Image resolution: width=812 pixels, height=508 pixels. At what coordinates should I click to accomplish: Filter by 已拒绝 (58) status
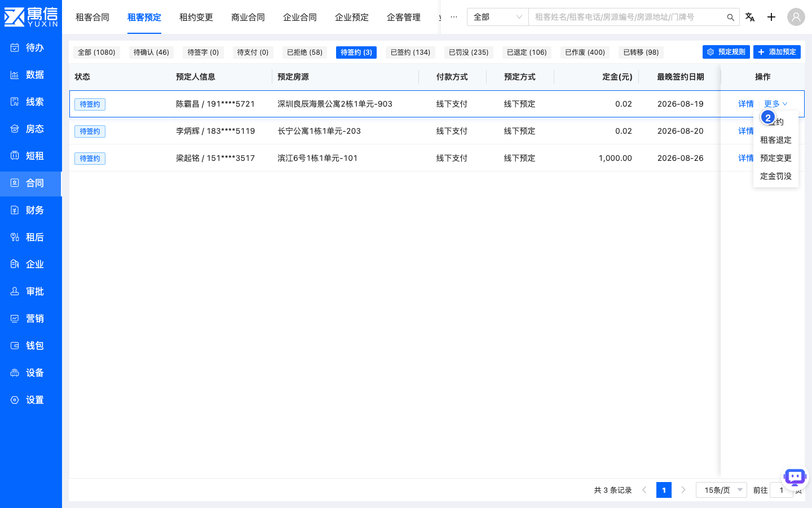point(304,52)
